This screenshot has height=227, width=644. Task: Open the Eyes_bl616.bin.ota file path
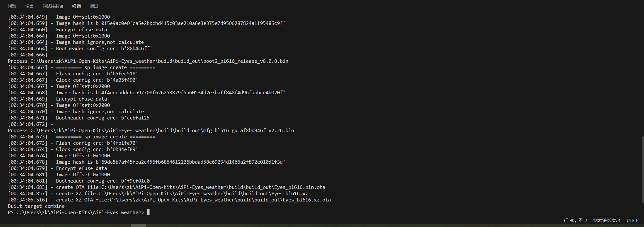click(x=213, y=187)
